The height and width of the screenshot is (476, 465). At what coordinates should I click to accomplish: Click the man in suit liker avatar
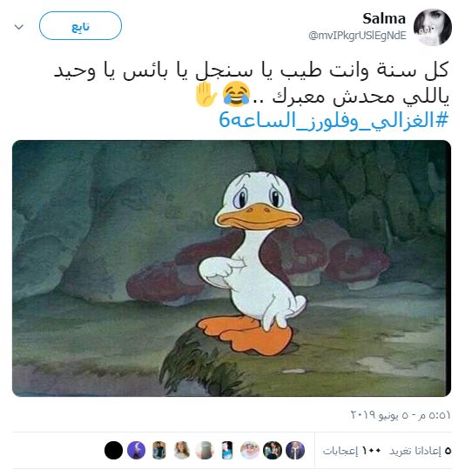(295, 450)
